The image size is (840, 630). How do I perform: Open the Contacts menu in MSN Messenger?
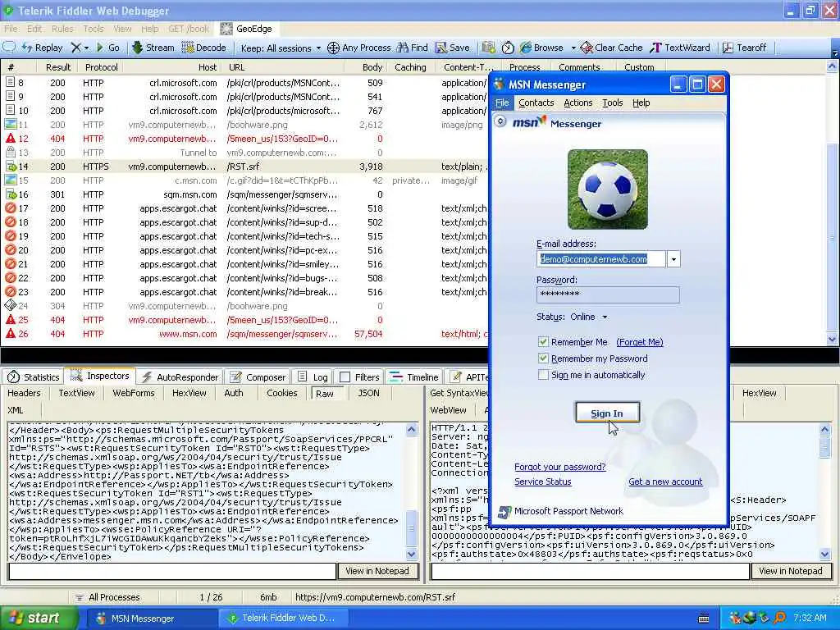pos(536,103)
